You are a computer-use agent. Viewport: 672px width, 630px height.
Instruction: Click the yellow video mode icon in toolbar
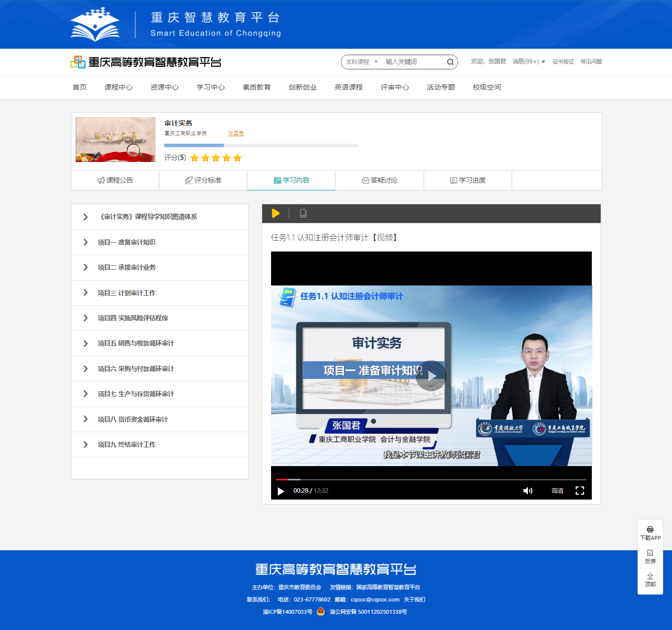tap(275, 213)
